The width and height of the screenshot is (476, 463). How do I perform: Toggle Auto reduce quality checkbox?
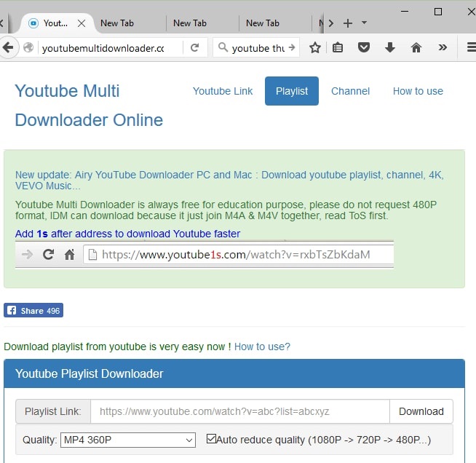pos(211,439)
